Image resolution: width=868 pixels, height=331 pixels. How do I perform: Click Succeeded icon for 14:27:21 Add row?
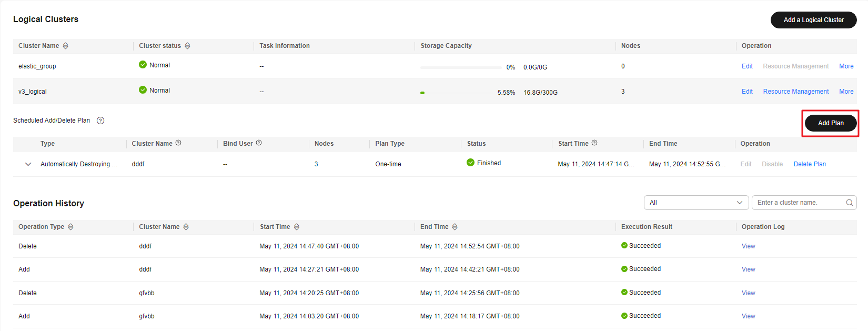[624, 269]
